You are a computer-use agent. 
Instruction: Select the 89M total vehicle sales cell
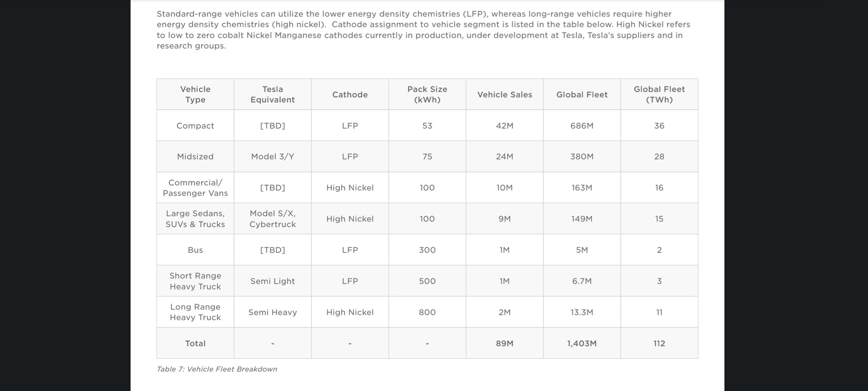point(505,344)
